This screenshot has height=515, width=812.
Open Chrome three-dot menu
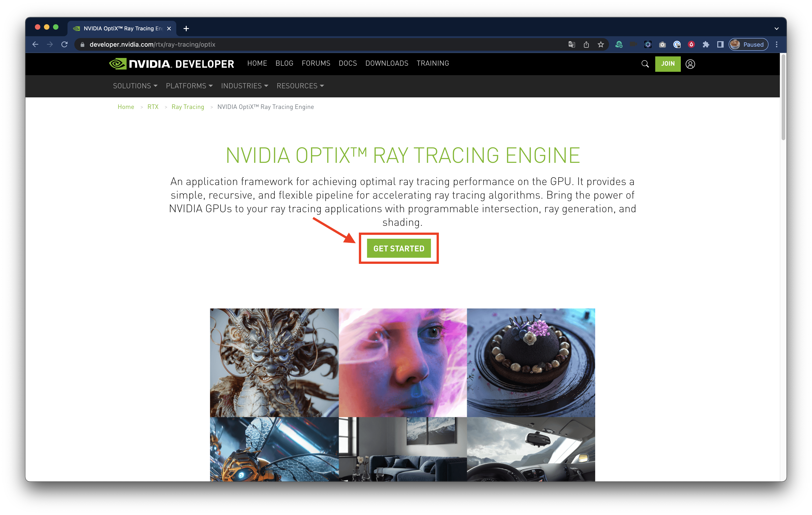point(777,44)
